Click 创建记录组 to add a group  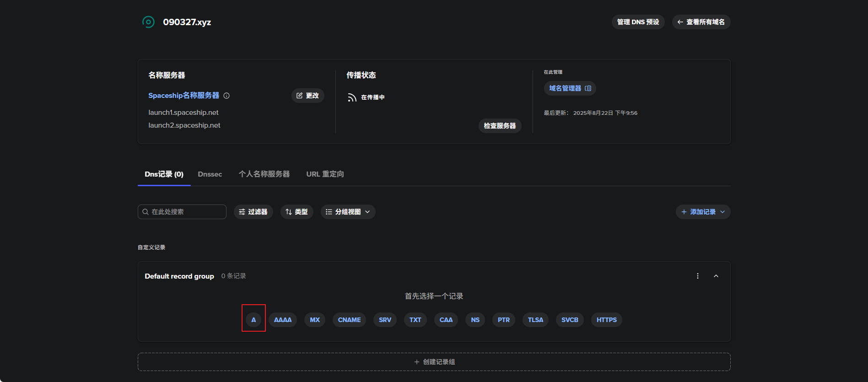pyautogui.click(x=434, y=362)
